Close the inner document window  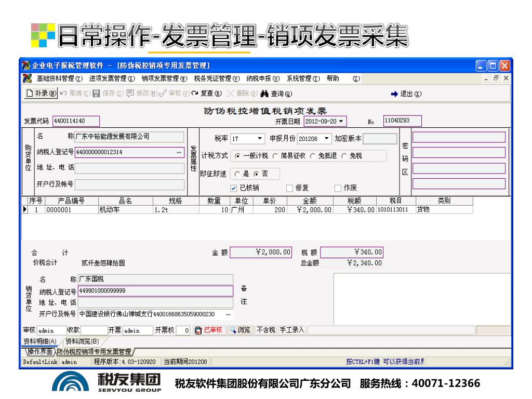coord(506,78)
